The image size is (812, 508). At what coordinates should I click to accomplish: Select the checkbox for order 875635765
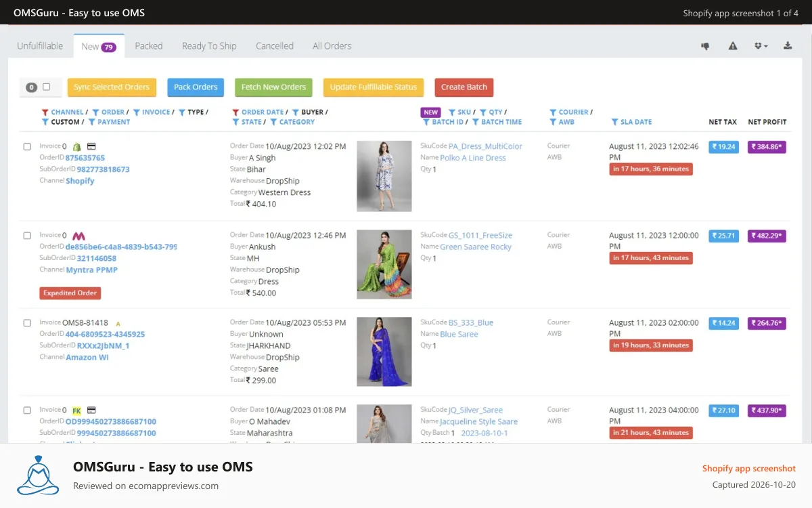(27, 146)
